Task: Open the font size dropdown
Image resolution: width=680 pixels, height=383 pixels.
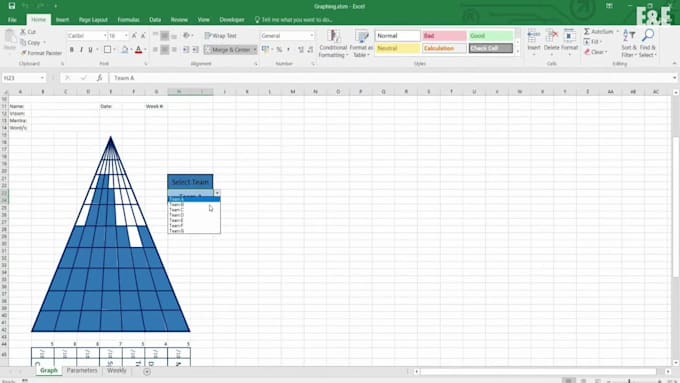Action: 126,36
